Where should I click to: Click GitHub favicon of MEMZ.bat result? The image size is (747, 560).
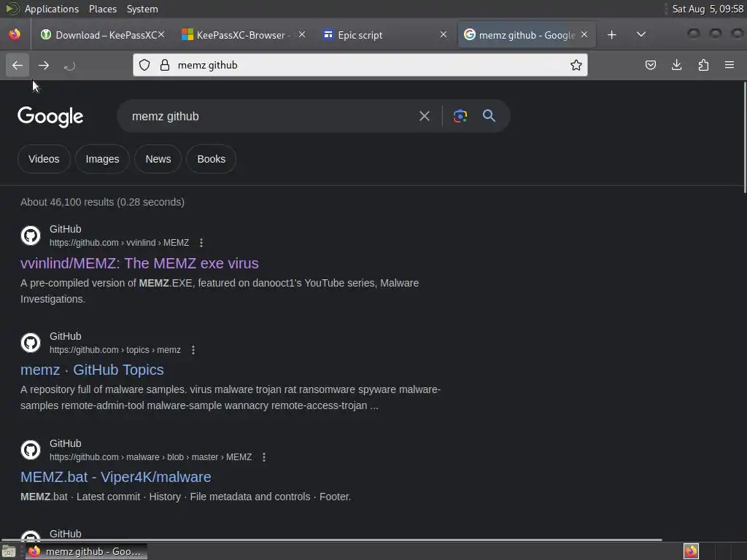coord(31,450)
